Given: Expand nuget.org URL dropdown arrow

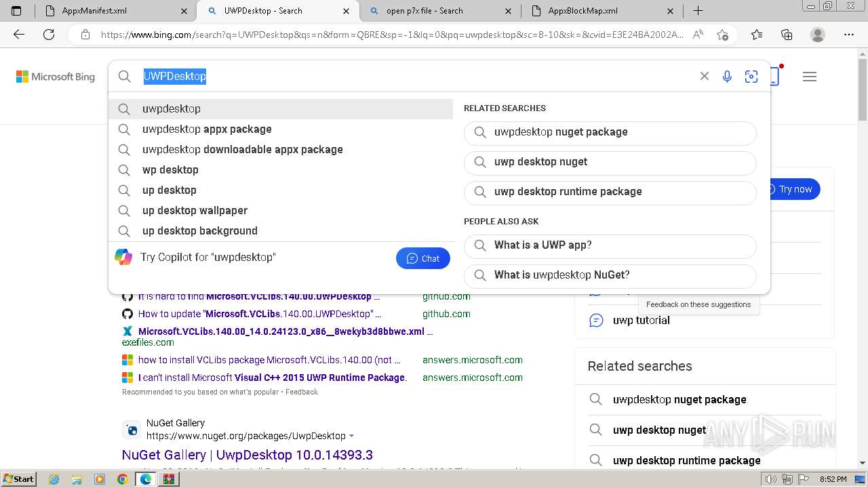Looking at the screenshot, I should click(351, 436).
